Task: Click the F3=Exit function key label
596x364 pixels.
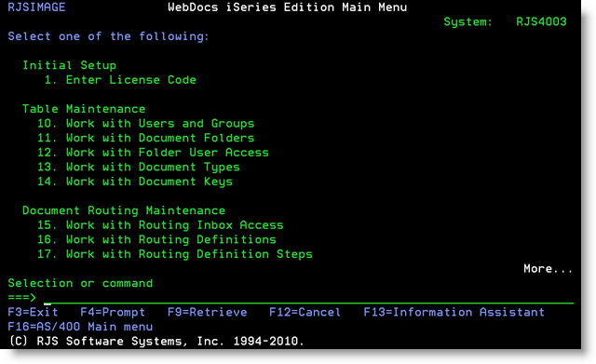Action: coord(34,312)
